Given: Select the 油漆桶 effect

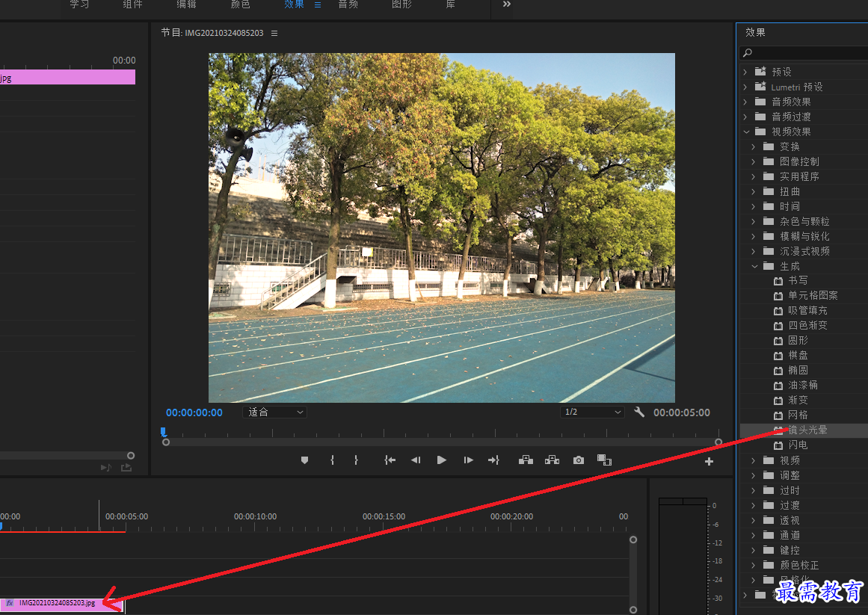Looking at the screenshot, I should pos(803,386).
